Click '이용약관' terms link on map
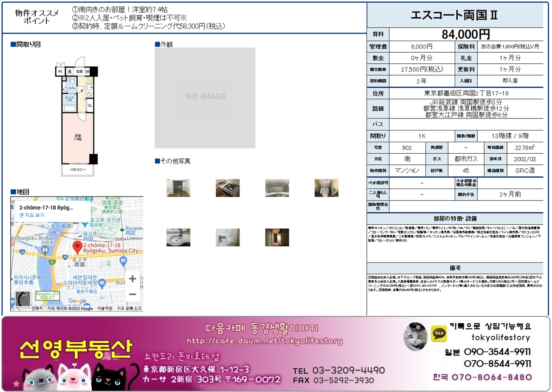The width and height of the screenshot is (552, 392). pyautogui.click(x=105, y=308)
